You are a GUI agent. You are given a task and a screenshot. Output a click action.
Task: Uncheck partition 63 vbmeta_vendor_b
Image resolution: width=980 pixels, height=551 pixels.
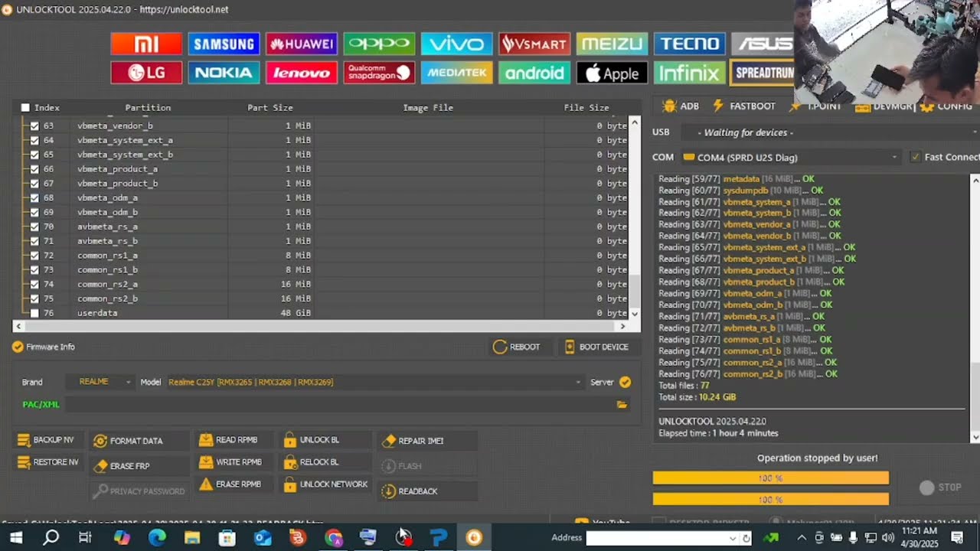pyautogui.click(x=34, y=126)
